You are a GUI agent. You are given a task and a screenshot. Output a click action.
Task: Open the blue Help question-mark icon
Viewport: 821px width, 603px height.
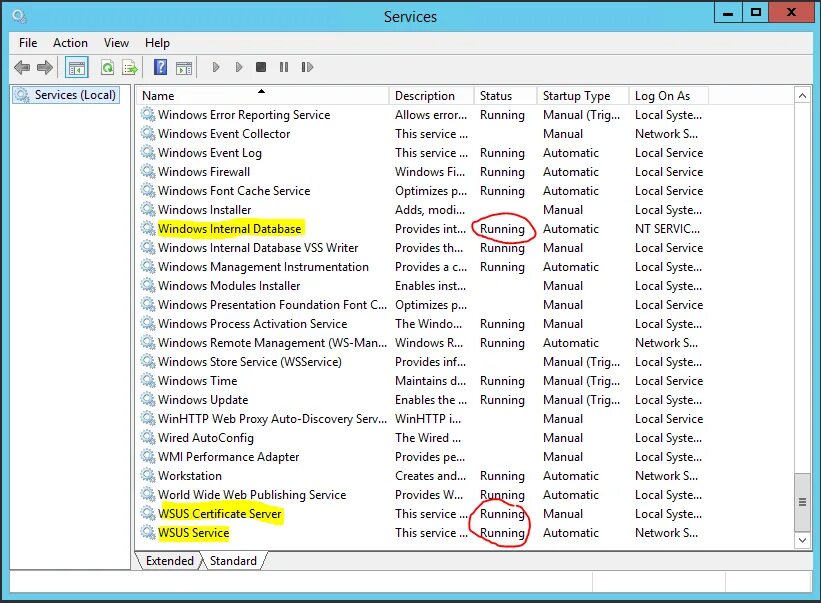(x=160, y=67)
